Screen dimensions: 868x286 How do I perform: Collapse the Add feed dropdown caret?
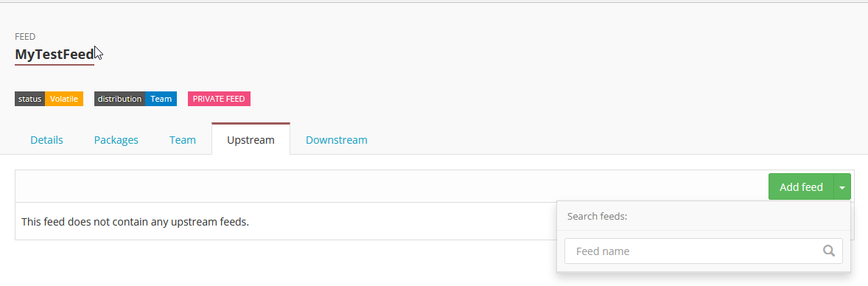(842, 187)
